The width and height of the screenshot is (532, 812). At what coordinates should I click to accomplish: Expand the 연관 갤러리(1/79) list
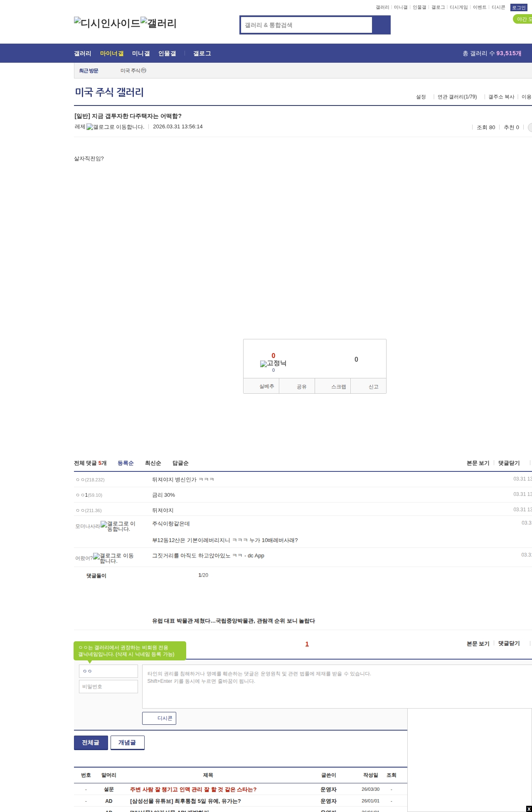click(x=457, y=97)
